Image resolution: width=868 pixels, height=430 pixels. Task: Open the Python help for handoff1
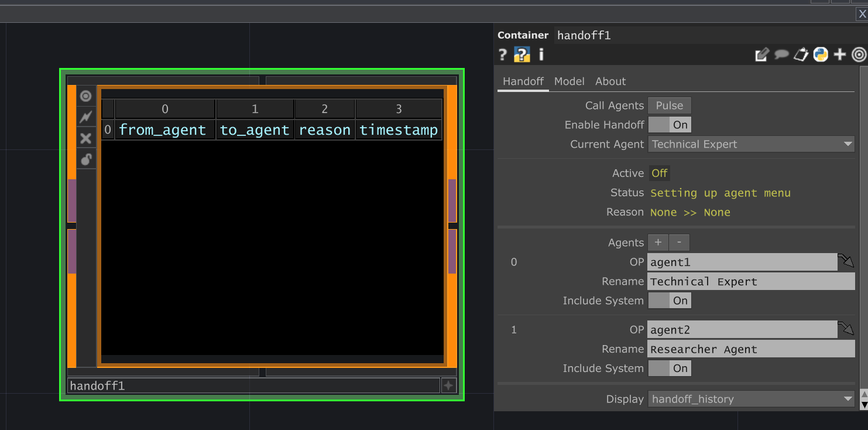(x=522, y=54)
